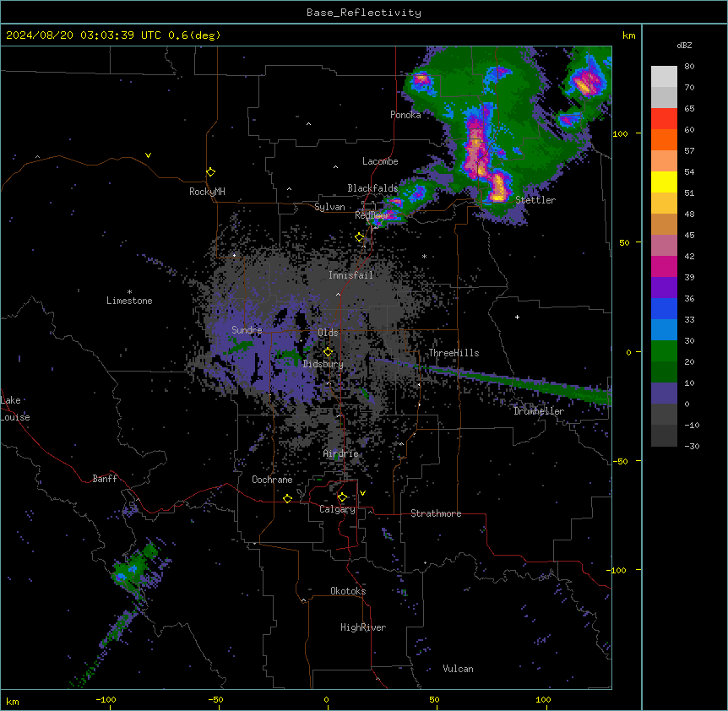Click the Okotoks label

pos(348,591)
